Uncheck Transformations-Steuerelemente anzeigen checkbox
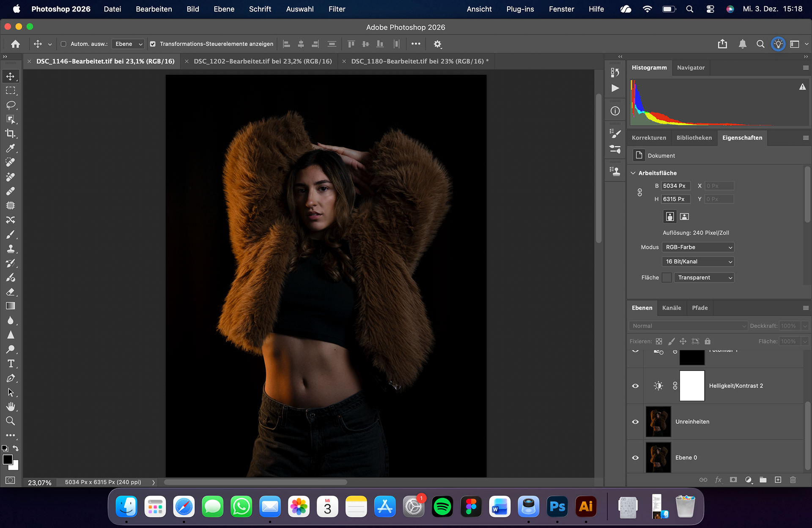The height and width of the screenshot is (528, 812). coord(153,44)
